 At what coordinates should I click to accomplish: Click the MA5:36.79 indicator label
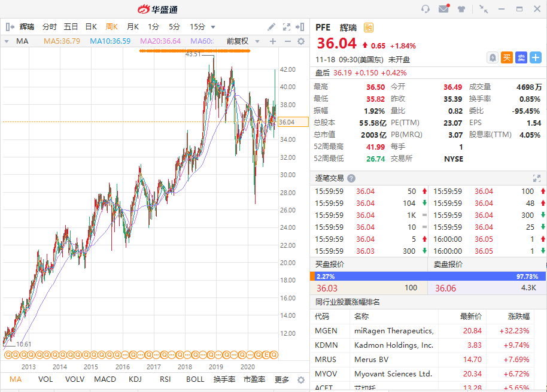click(x=62, y=41)
